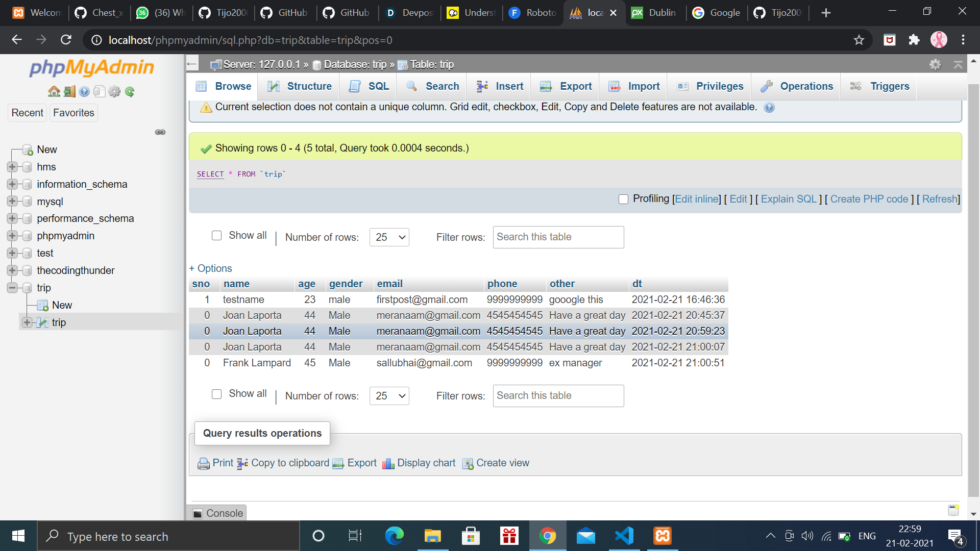Click the navigation settings gear icon
Screen dimensions: 980x551
point(114,91)
